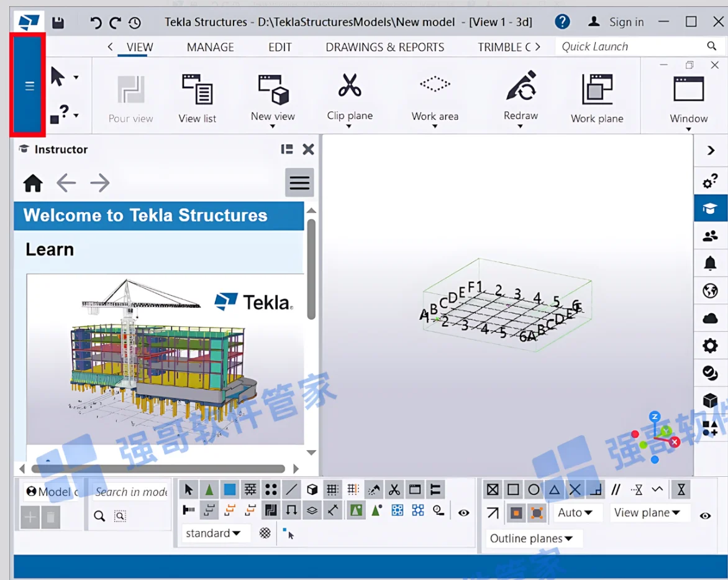Switch to the MANAGE ribbon tab
The height and width of the screenshot is (580, 728).
(x=211, y=47)
